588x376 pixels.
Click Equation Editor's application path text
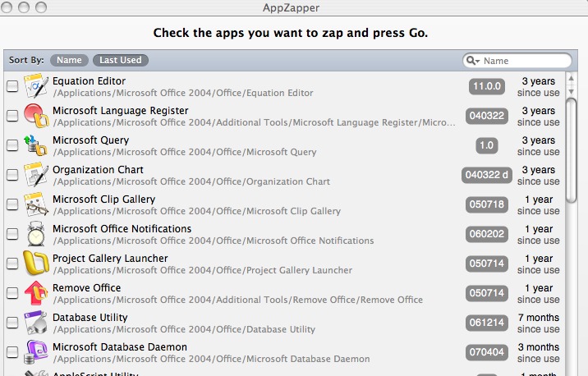click(x=183, y=93)
